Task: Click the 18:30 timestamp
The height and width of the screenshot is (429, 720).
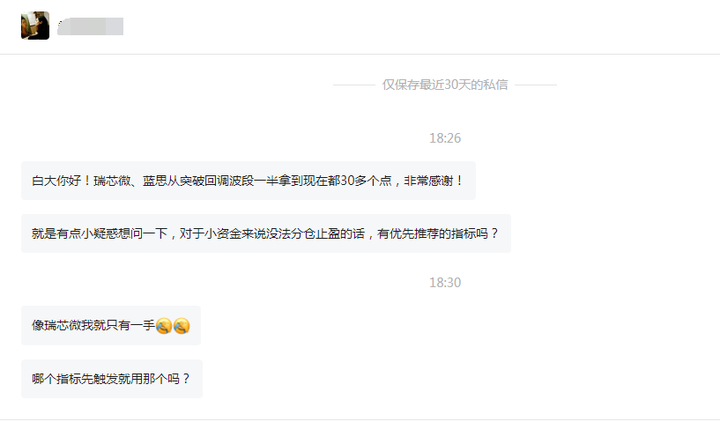Action: (x=445, y=282)
